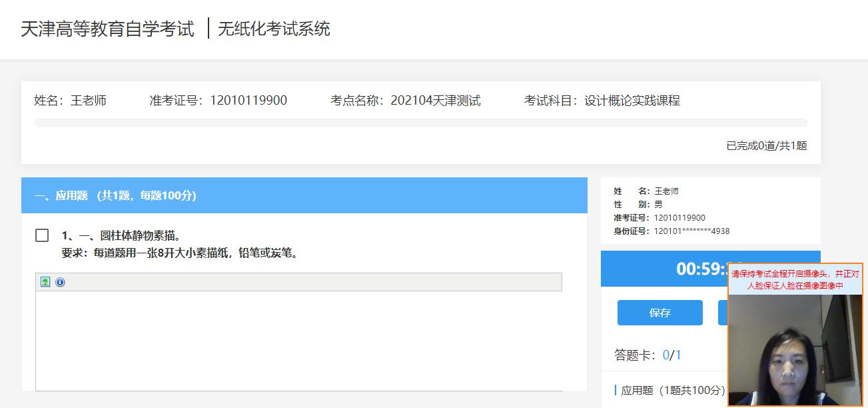
Task: Click the exam completion progress bar
Action: click(420, 123)
